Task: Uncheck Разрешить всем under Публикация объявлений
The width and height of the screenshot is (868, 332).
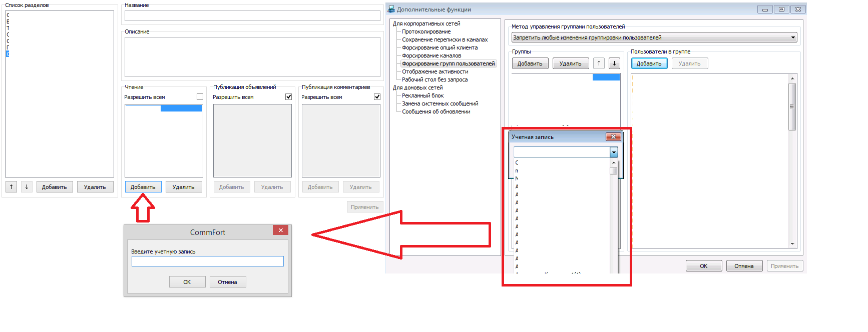Action: (x=288, y=97)
